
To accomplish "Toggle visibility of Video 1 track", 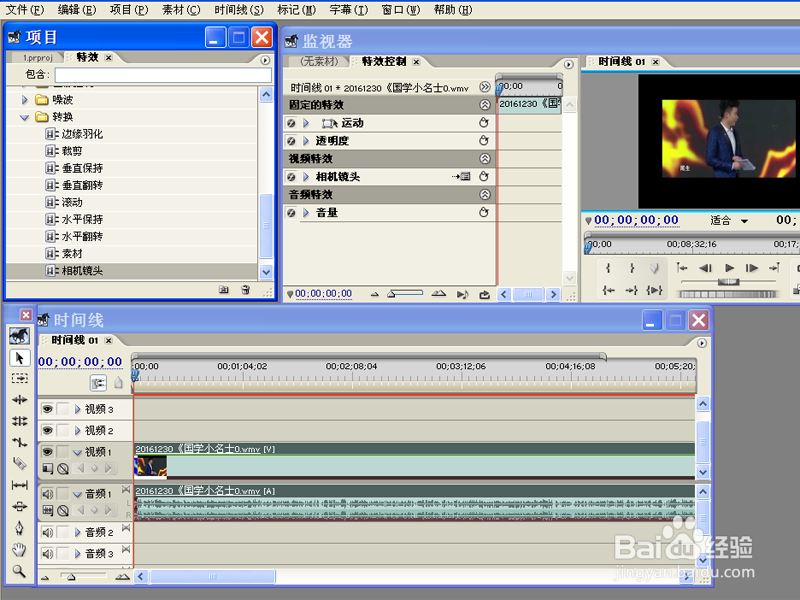I will (47, 452).
